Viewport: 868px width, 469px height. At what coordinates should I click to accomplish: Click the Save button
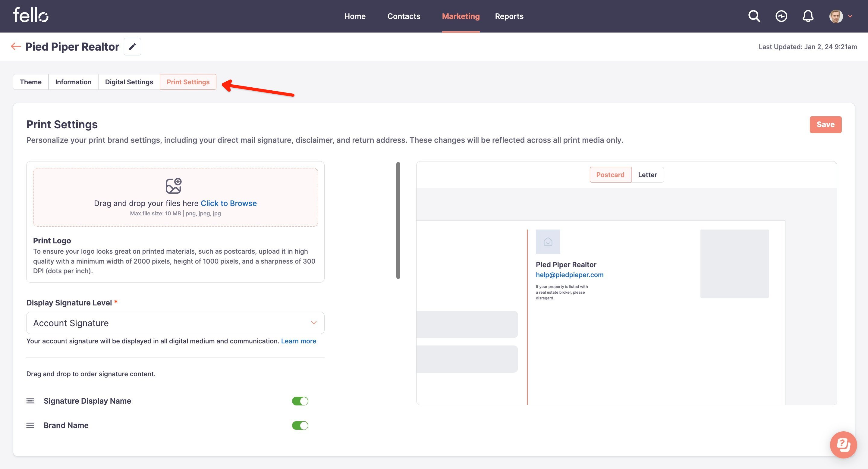tap(826, 125)
